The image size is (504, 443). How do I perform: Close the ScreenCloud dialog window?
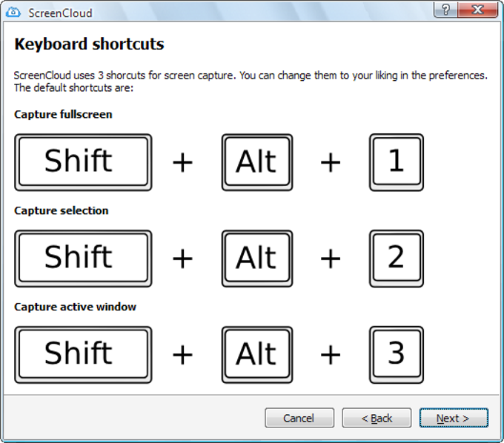477,10
